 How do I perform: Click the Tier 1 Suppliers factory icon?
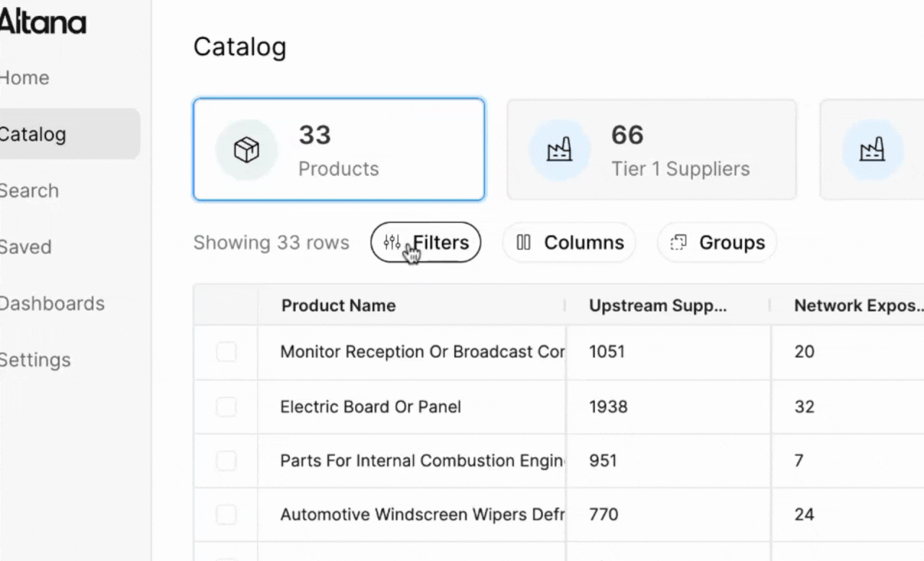pos(559,150)
